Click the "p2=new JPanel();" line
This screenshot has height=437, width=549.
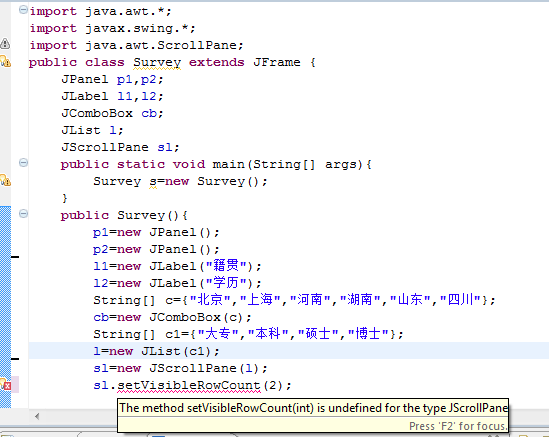tap(156, 249)
